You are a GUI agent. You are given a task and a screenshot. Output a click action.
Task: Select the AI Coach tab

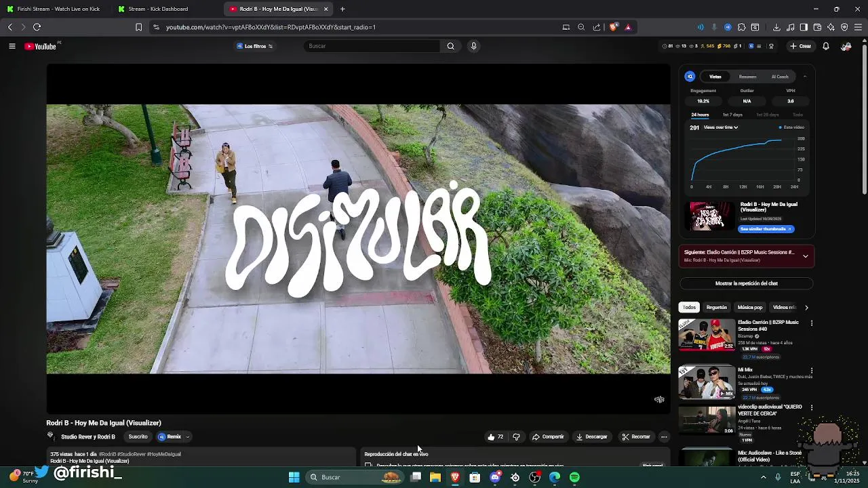(780, 77)
